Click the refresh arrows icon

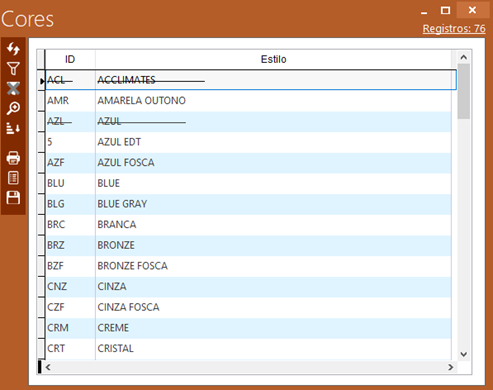13,49
